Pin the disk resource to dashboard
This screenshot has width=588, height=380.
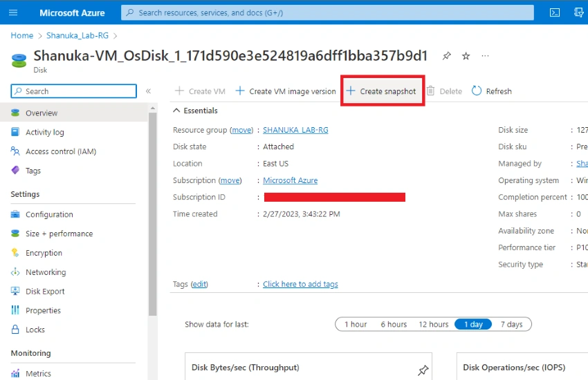[x=446, y=56]
